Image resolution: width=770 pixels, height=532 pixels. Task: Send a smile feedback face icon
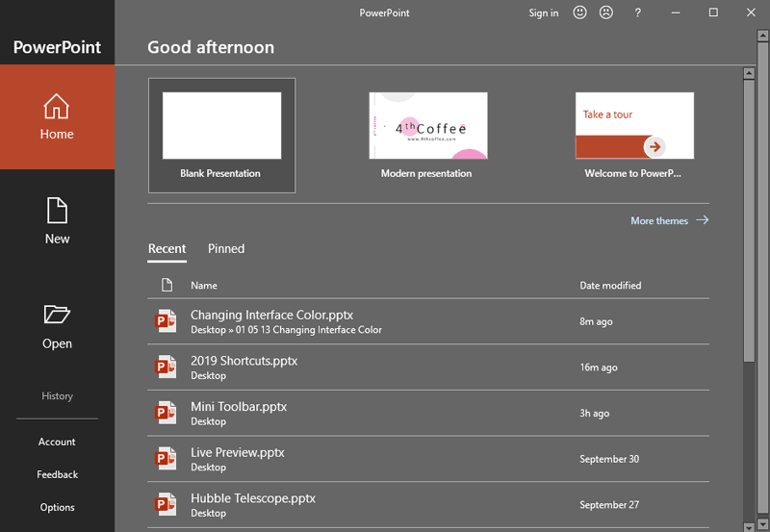(x=580, y=13)
